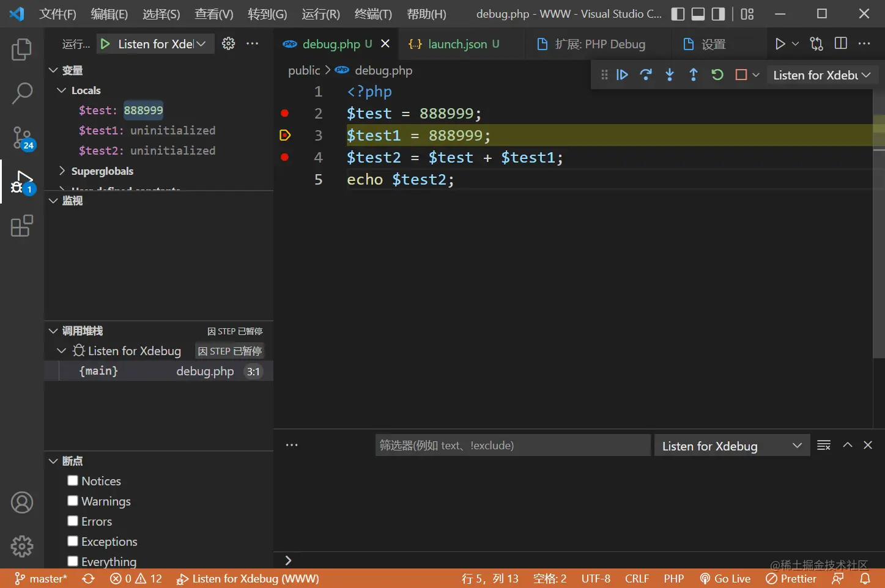Enable Errors breakpoint checkbox
This screenshot has width=885, height=588.
pos(73,521)
